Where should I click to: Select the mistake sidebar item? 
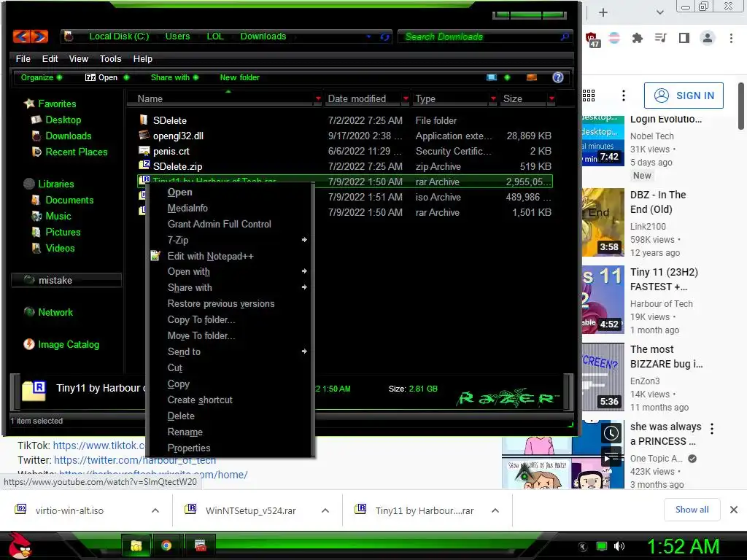66,280
